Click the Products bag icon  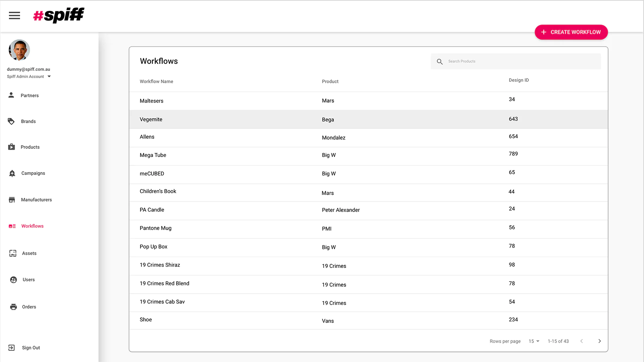pos(12,147)
